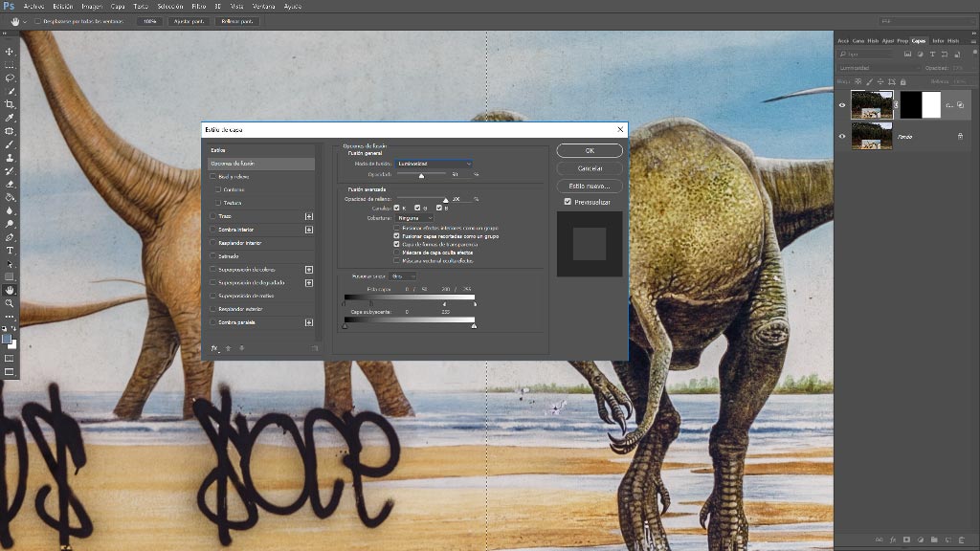Hide the Fondo layer with its eye icon
This screenshot has height=551, width=980.
pos(842,136)
